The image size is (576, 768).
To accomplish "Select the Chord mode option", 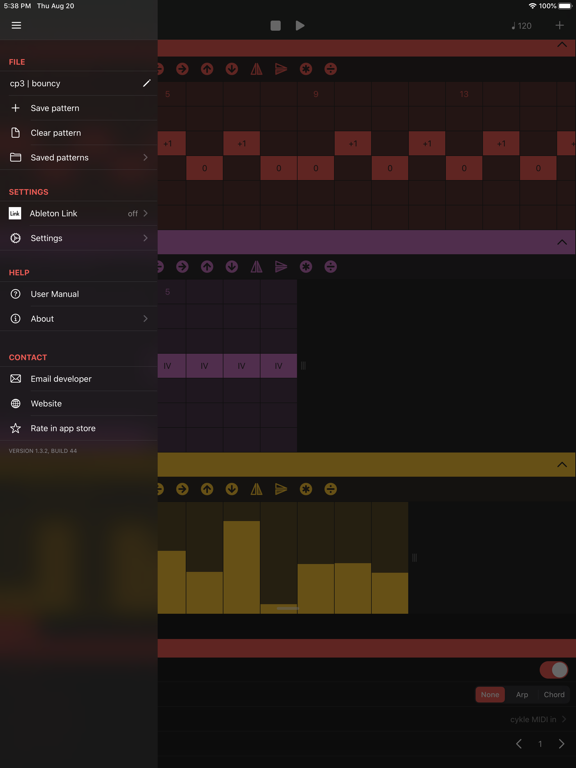I will point(554,695).
